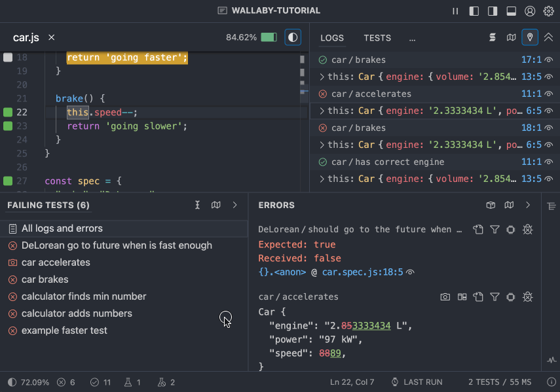Click filter funnel icon for the DeLorean error
This screenshot has width=560, height=392.
click(495, 229)
